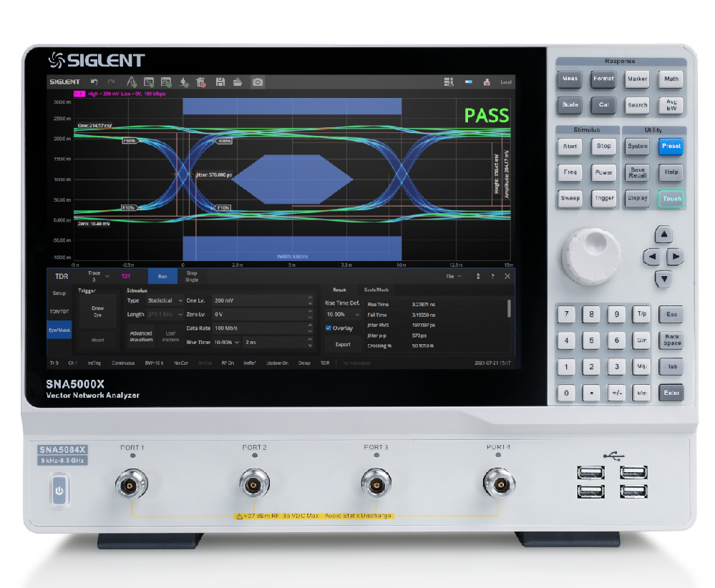Screen dimensions: 715x588
Task: Switch to the Scale/Mask tab
Action: 376,290
